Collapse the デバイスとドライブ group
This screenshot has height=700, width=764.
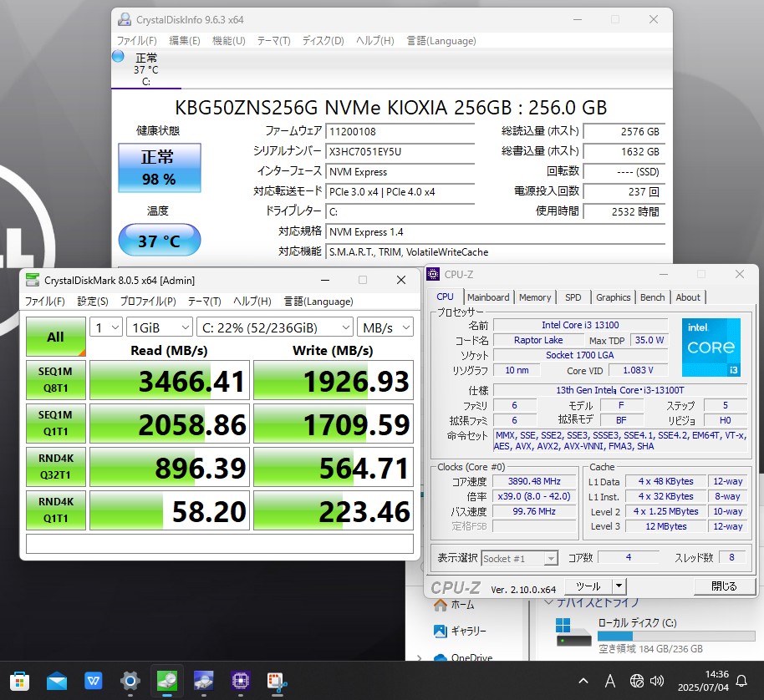point(548,602)
